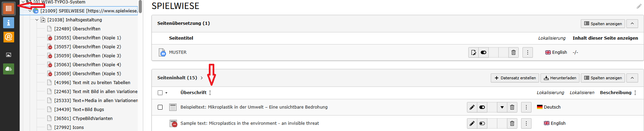The width and height of the screenshot is (644, 131).
Task: Click the Datensatz erstellen button
Action: tap(515, 78)
